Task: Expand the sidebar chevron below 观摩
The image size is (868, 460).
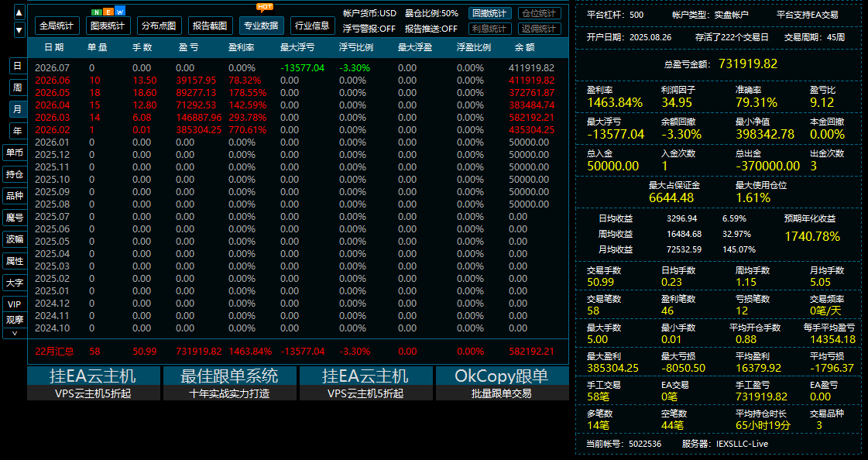Action: click(15, 333)
